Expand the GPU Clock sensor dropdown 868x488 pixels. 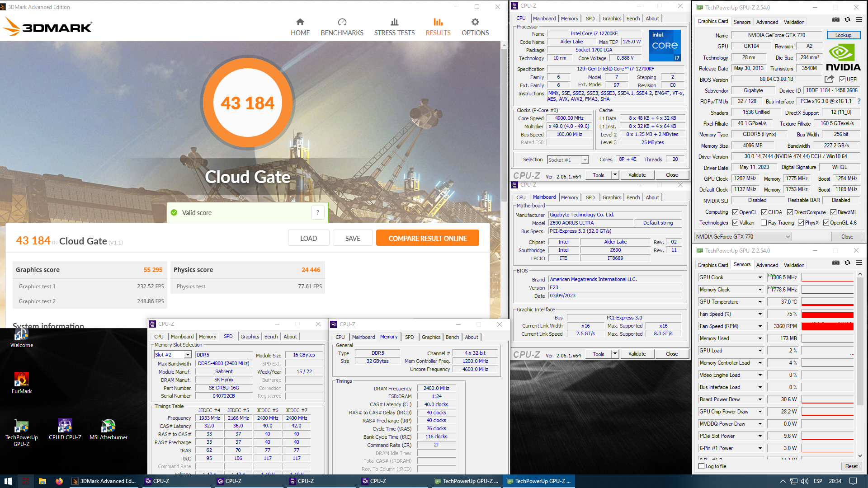coord(760,277)
